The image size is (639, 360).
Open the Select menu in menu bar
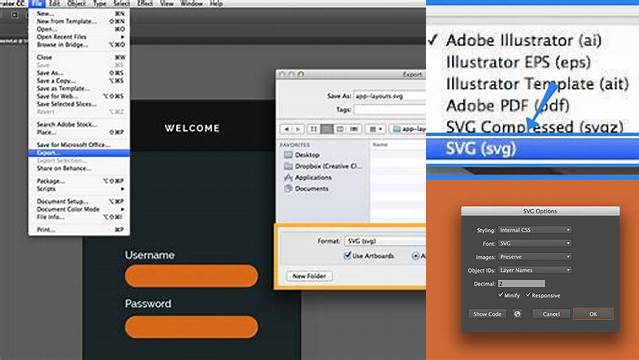121,4
